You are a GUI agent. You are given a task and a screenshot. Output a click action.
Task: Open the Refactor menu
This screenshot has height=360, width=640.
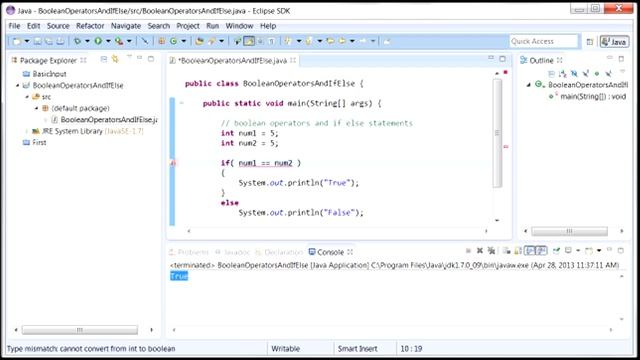(x=90, y=26)
